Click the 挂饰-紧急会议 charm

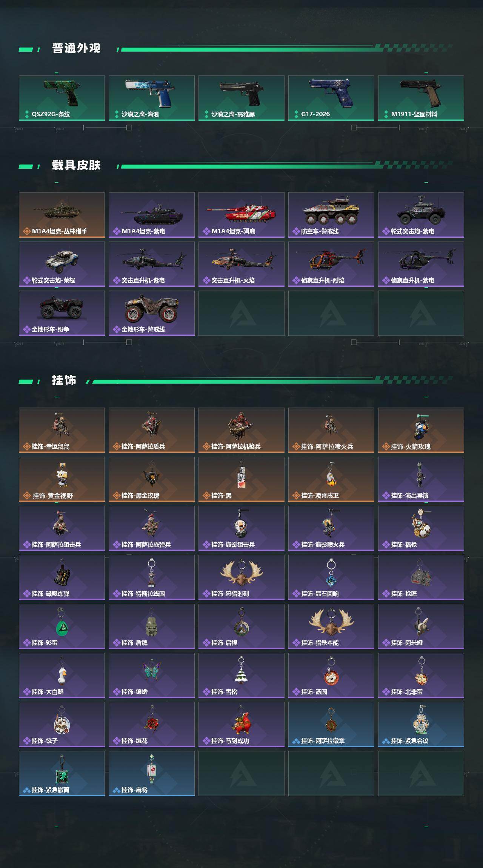tap(421, 725)
